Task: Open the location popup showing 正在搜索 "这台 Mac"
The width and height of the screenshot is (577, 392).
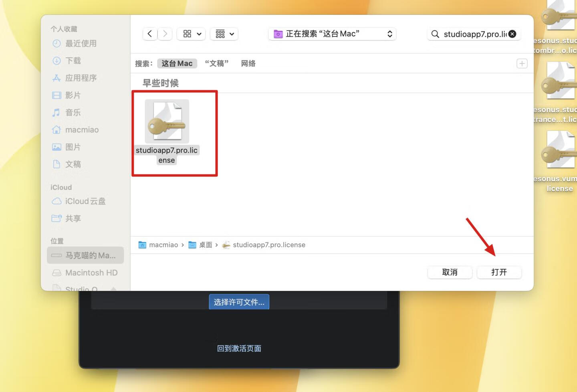Action: 332,34
